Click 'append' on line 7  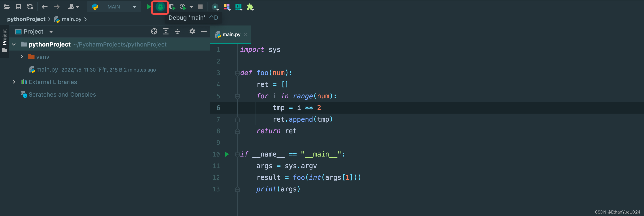click(x=301, y=119)
